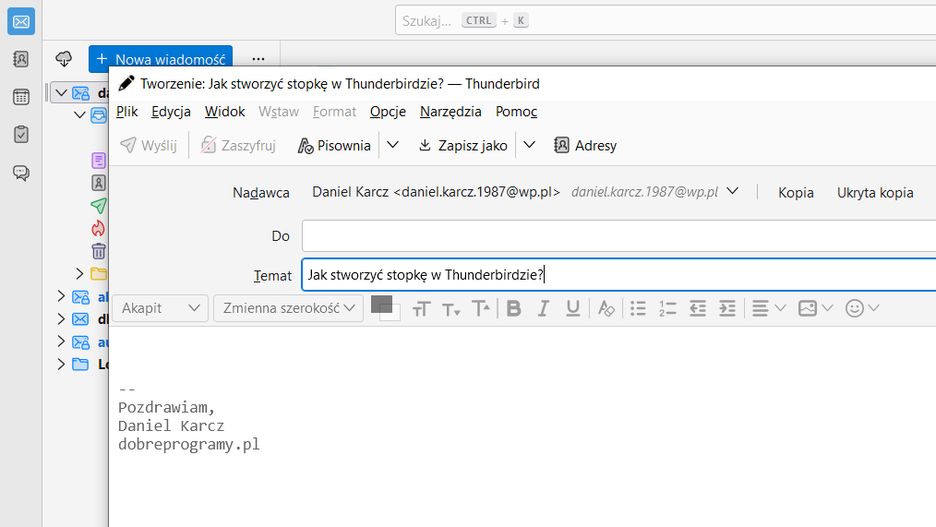Select the Templates folder icon
Image resolution: width=936 pixels, height=527 pixels.
pos(98,183)
